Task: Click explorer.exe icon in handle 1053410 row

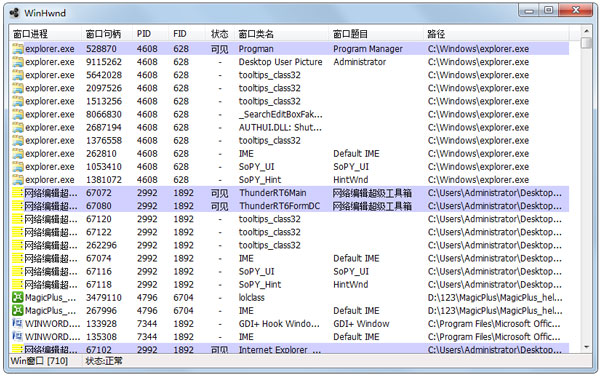Action: pyautogui.click(x=18, y=167)
